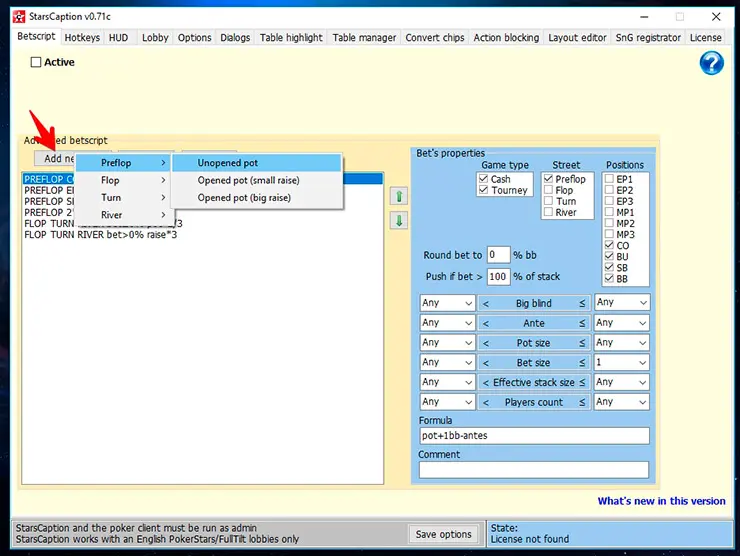Screen dimensions: 740x556
Task: Tick the EP1 position checkbox
Action: pos(609,179)
